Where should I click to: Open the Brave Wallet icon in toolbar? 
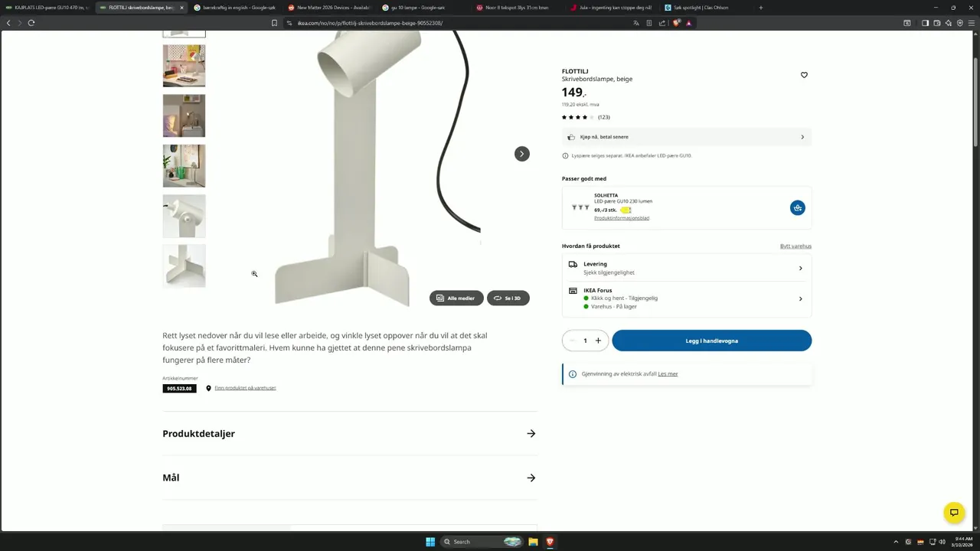(x=936, y=23)
